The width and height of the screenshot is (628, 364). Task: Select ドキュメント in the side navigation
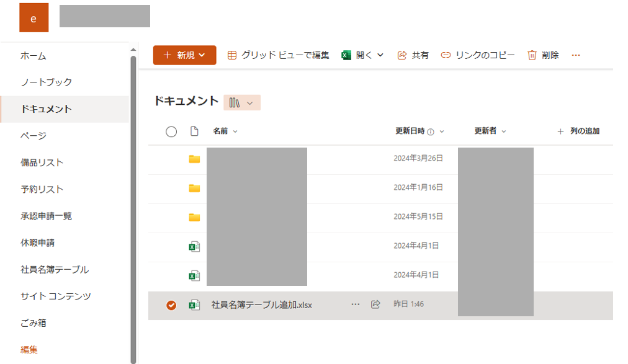(x=65, y=109)
